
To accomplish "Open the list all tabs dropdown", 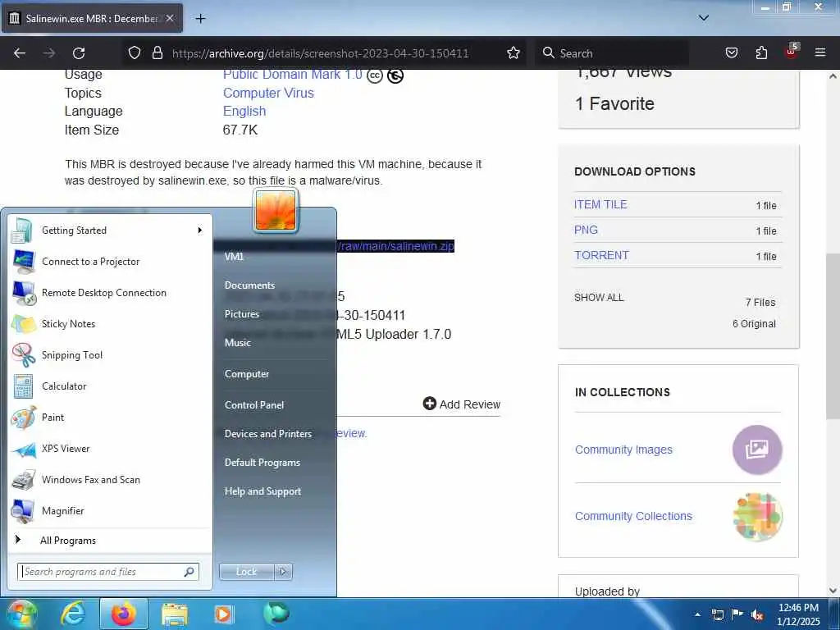I will pyautogui.click(x=703, y=18).
